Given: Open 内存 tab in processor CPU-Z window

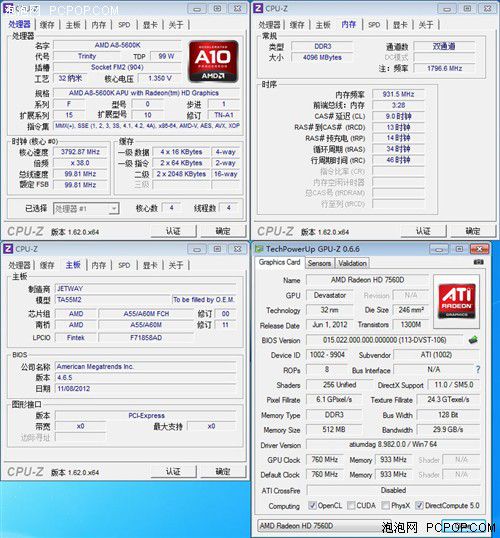Looking at the screenshot, I should [99, 25].
